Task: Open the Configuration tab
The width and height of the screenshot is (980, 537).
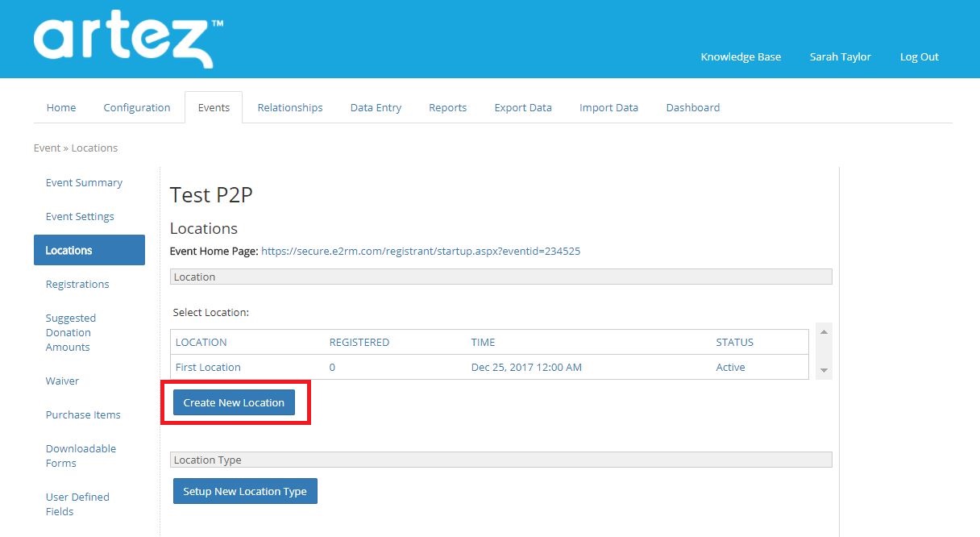Action: [137, 107]
